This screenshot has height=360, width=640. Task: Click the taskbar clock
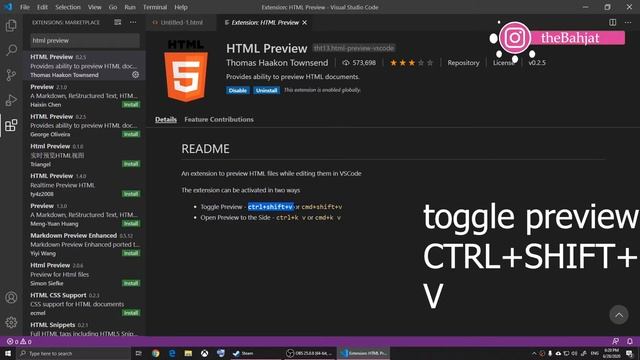[x=612, y=353]
